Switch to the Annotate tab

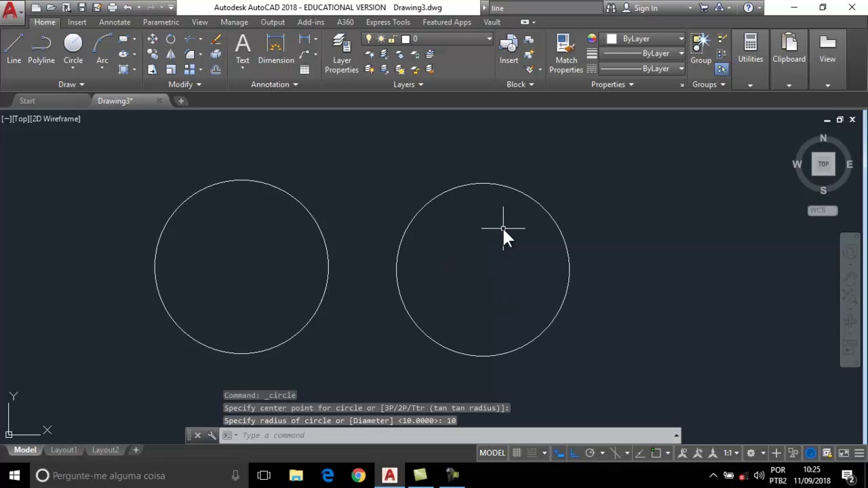click(x=115, y=22)
